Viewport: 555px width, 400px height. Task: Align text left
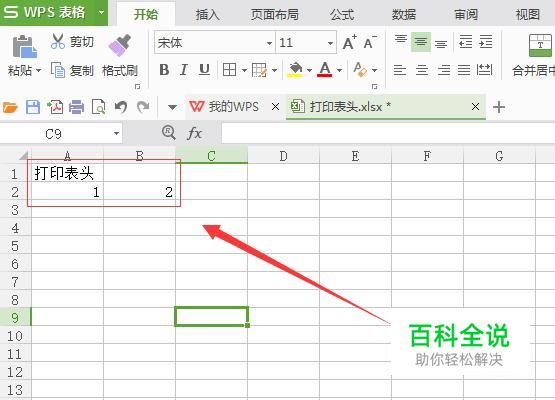(400, 70)
